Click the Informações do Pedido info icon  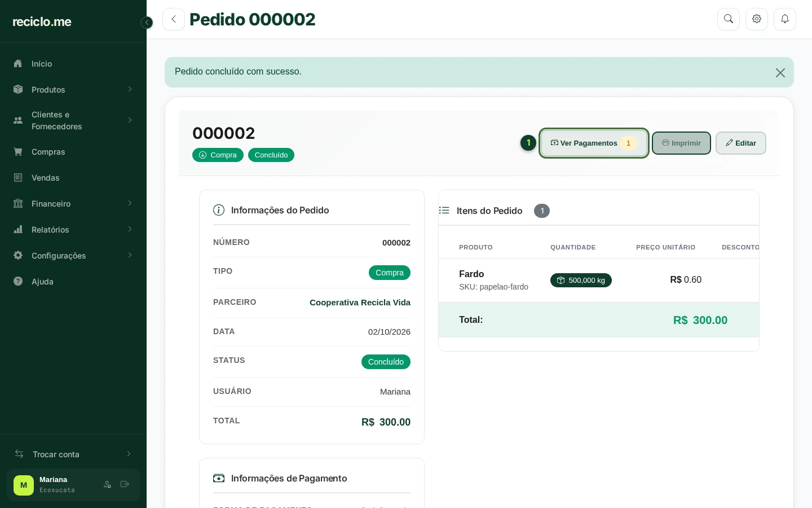219,210
